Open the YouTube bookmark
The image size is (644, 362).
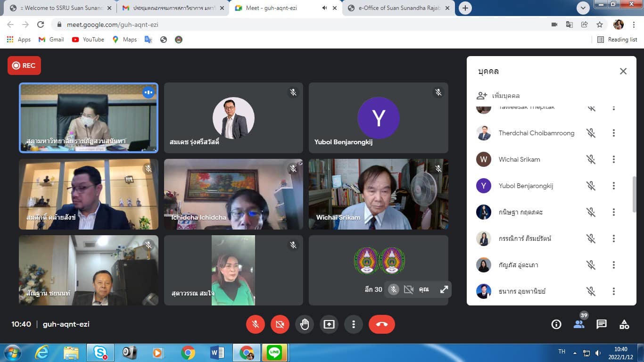point(88,40)
